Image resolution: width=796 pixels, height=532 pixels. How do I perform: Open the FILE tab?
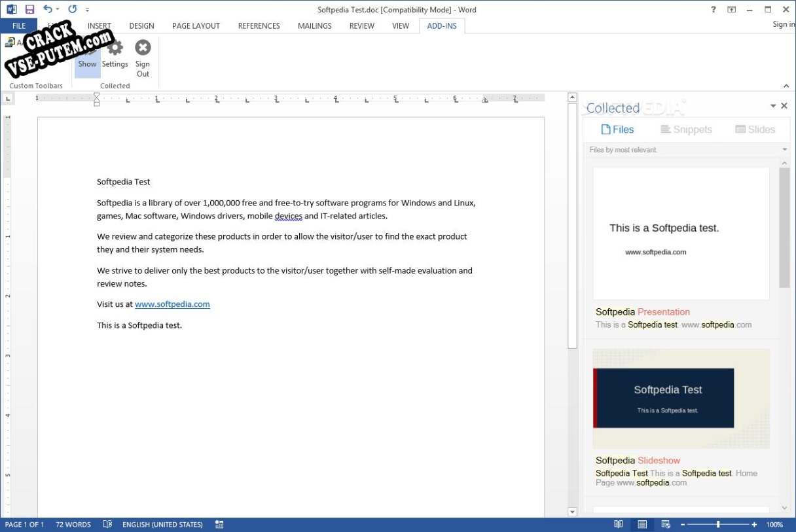point(18,26)
